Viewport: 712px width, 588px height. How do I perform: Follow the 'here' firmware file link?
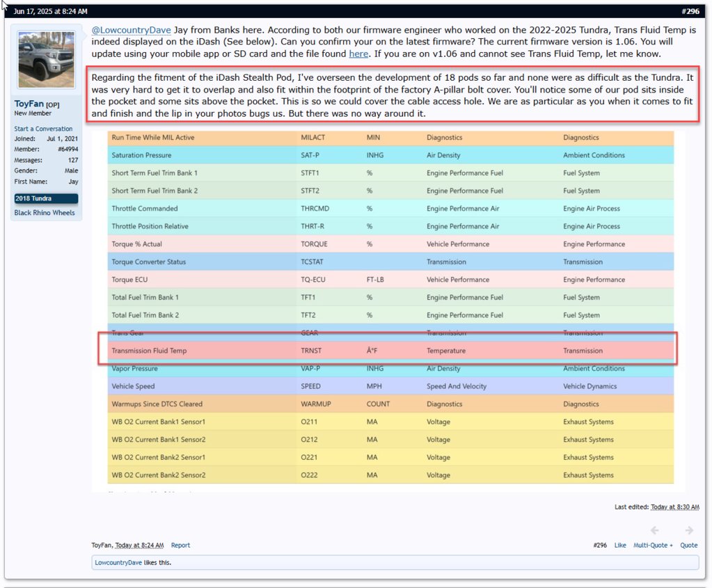pos(358,54)
